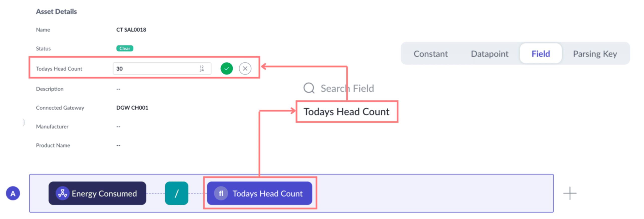Click the number format icon in input
The height and width of the screenshot is (219, 644).
[202, 68]
